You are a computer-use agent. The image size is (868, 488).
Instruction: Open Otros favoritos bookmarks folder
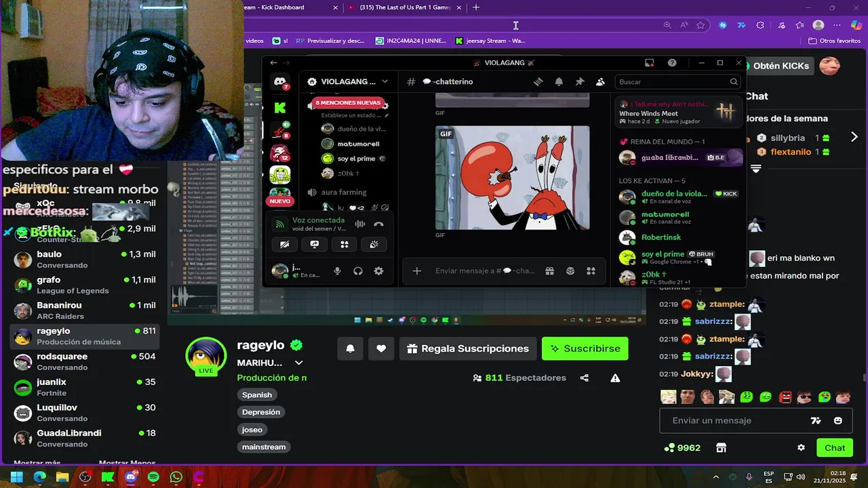[835, 41]
